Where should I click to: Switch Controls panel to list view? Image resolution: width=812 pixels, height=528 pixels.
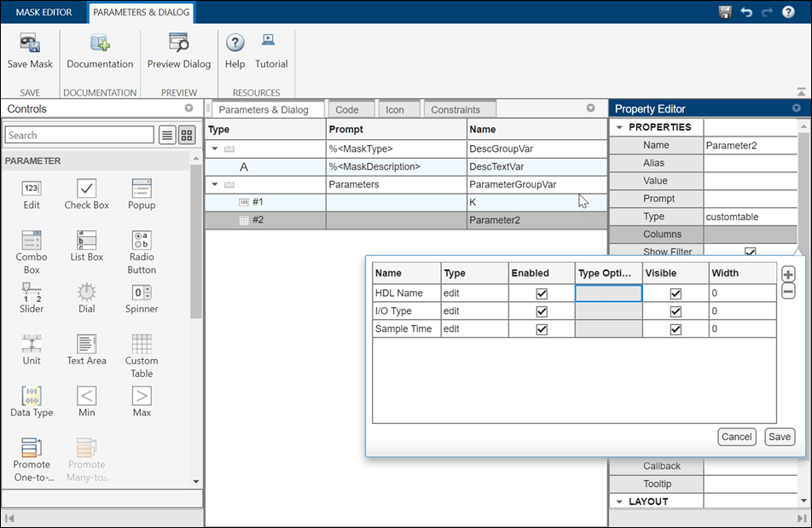pos(167,136)
